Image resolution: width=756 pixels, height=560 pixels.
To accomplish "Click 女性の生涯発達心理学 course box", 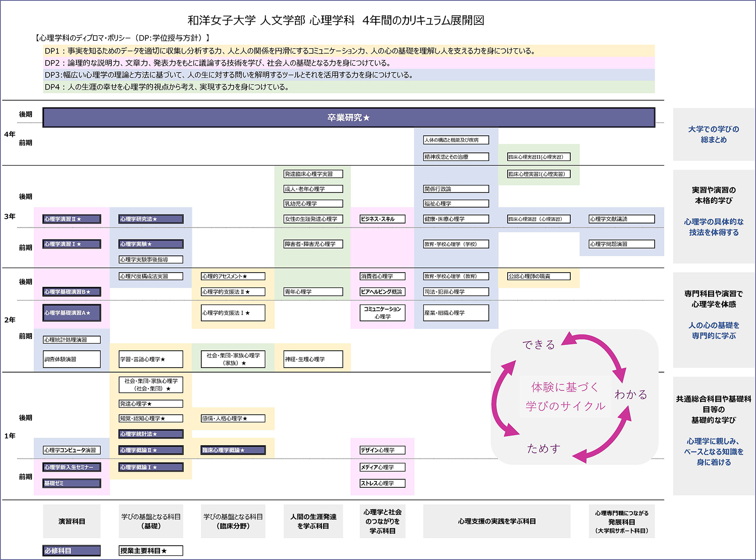I will [313, 219].
